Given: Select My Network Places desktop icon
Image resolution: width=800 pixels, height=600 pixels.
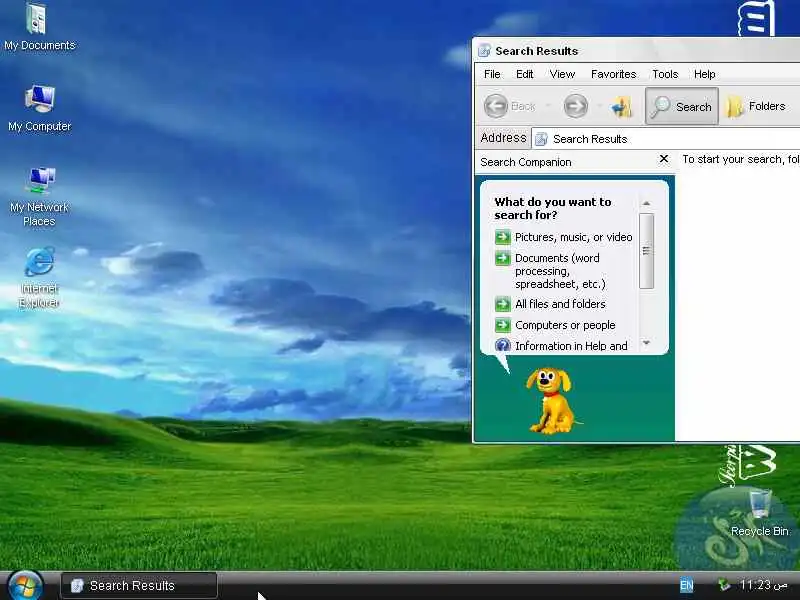Looking at the screenshot, I should 39,196.
